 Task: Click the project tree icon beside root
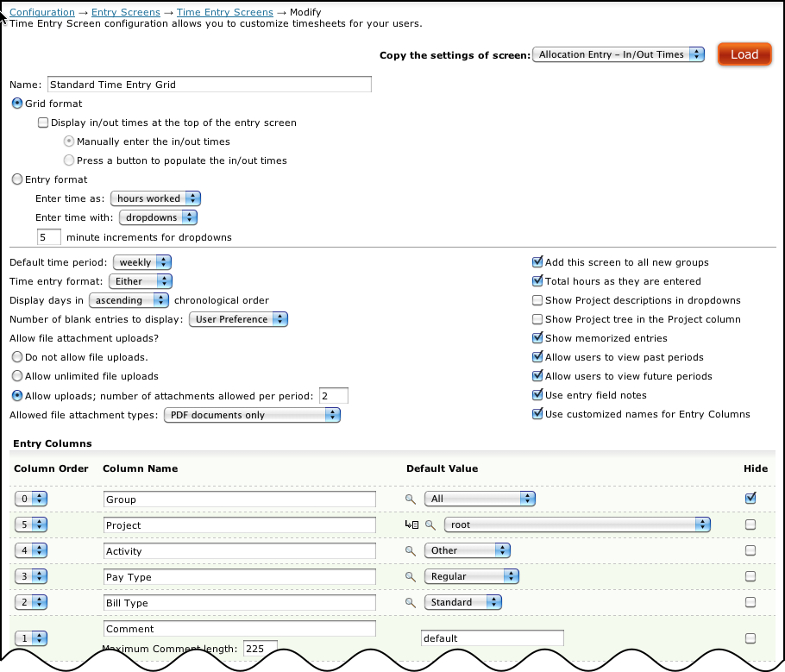[411, 524]
